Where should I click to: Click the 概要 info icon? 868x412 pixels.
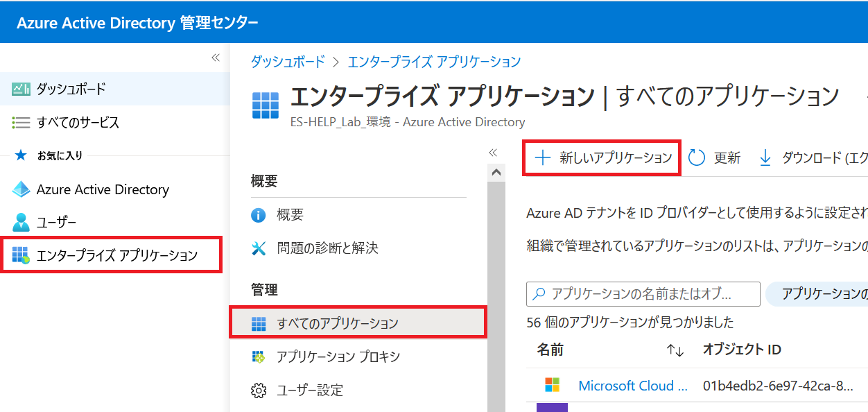tap(259, 215)
